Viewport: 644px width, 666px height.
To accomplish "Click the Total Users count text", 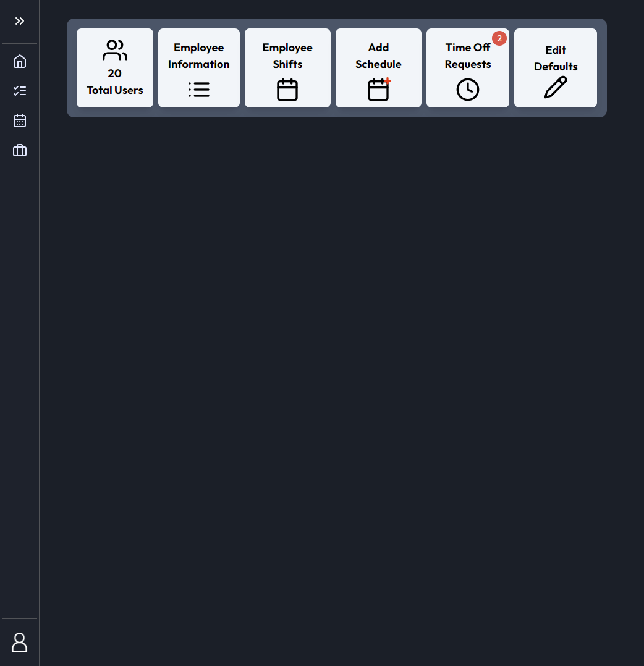I will click(x=114, y=90).
